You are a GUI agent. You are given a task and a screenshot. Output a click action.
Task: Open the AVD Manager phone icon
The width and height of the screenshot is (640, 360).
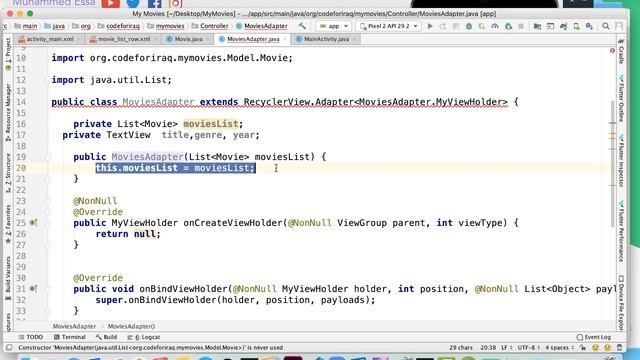point(576,26)
